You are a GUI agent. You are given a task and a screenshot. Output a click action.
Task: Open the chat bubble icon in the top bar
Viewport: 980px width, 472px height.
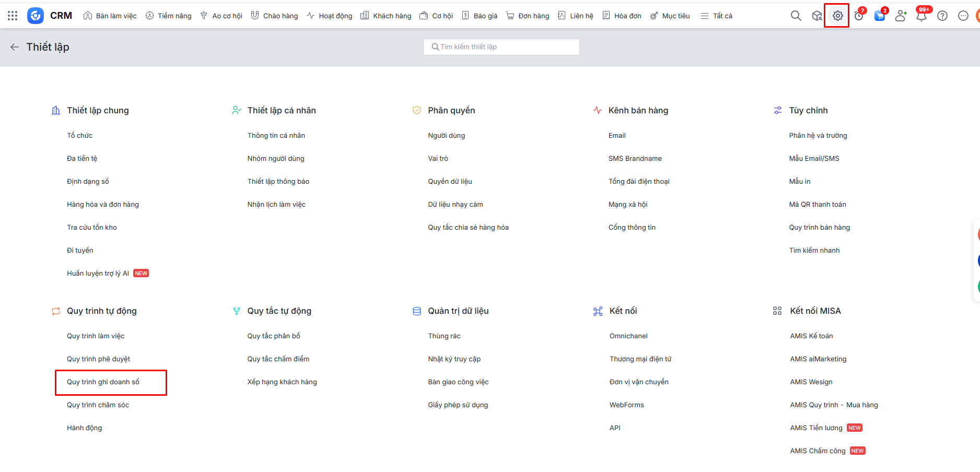pos(963,16)
